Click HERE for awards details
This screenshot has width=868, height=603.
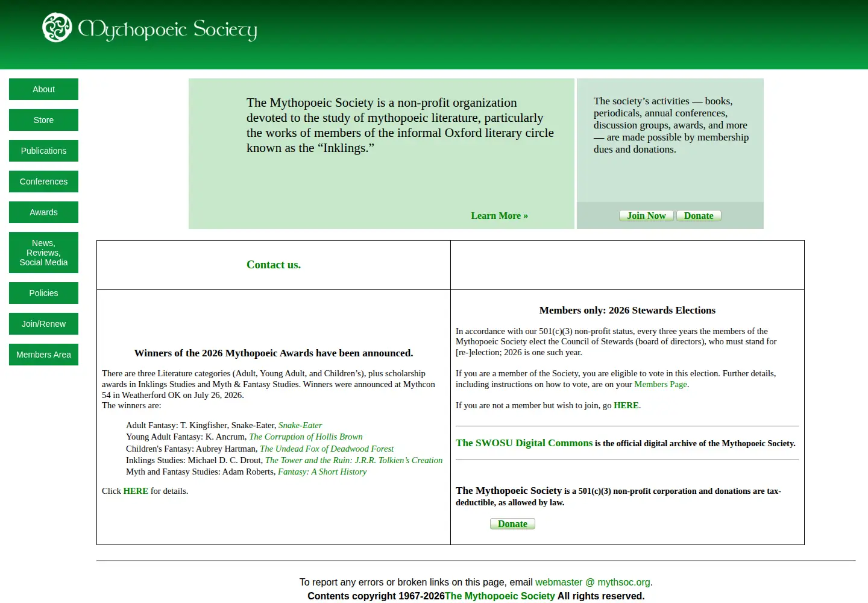pyautogui.click(x=136, y=491)
